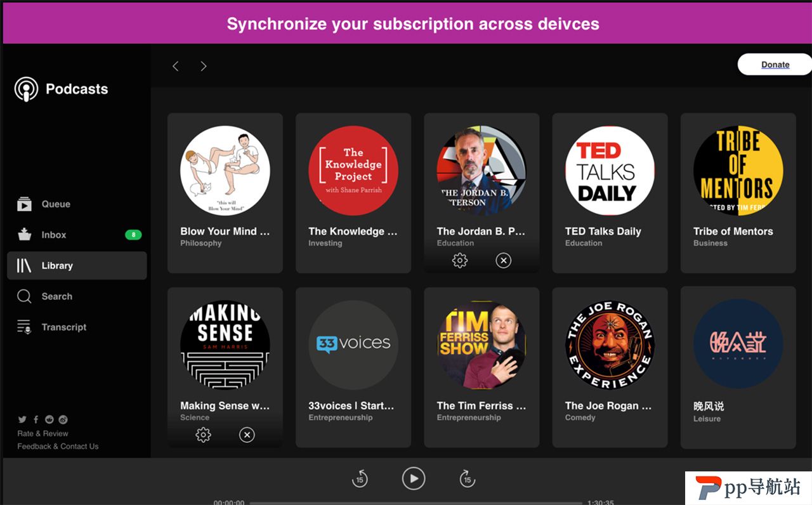Click the Tribe of Mentors title
This screenshot has height=505, width=812.
click(x=733, y=232)
